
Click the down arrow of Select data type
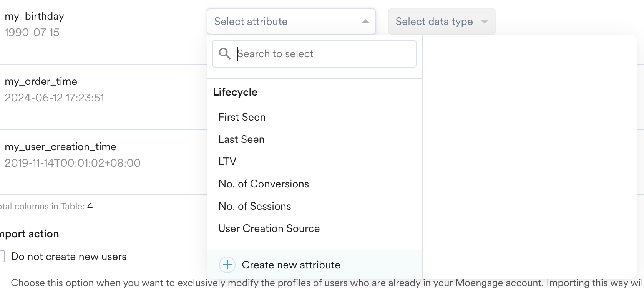485,22
